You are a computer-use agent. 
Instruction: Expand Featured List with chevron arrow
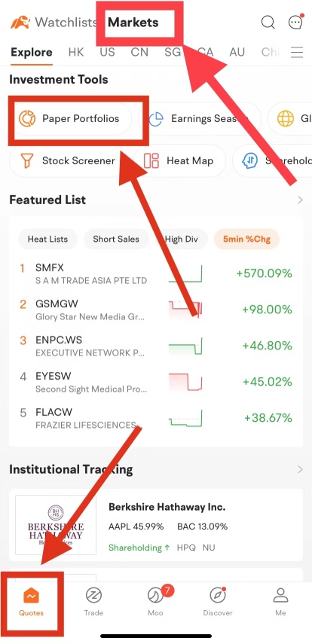click(x=300, y=200)
